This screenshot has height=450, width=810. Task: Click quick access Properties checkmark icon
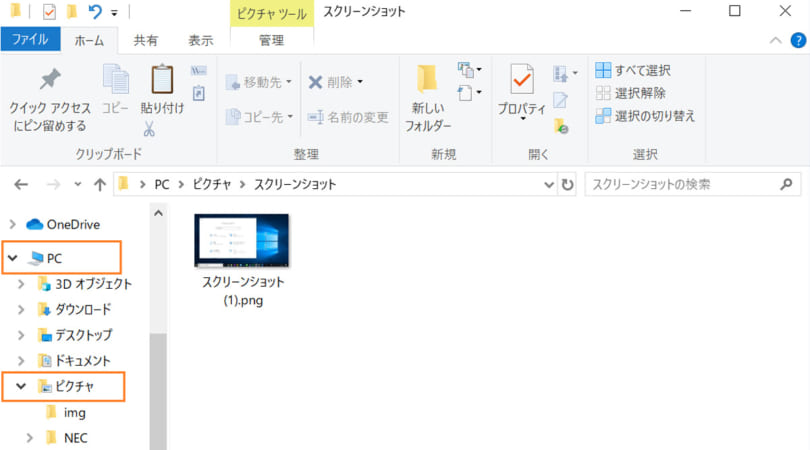click(49, 11)
